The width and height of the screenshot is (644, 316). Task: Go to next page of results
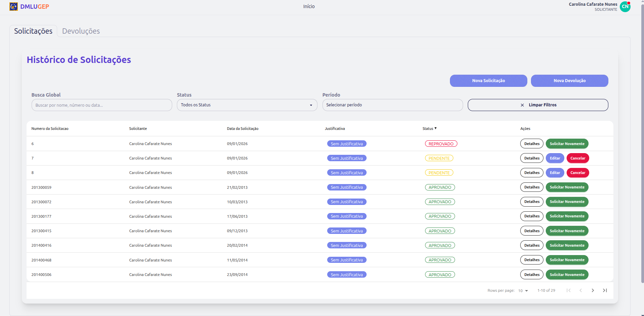[x=593, y=290]
